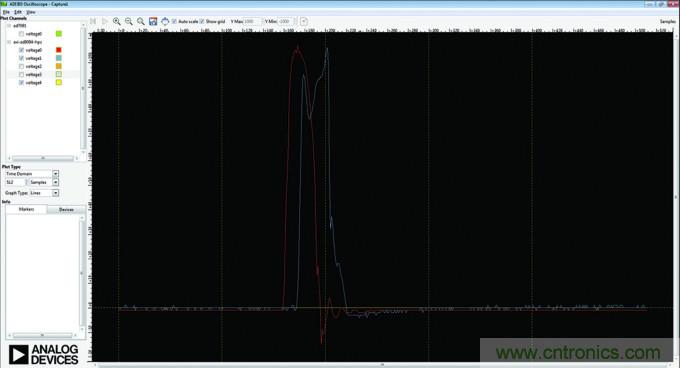Click the stop capture button
680x368 pixels.
pyautogui.click(x=93, y=21)
